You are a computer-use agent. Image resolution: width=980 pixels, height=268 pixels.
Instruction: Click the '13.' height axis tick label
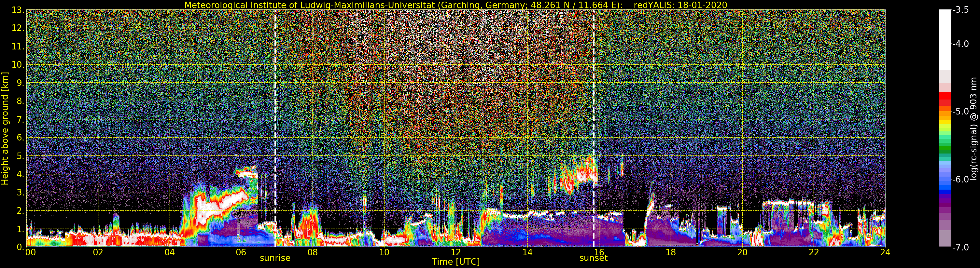tap(18, 10)
